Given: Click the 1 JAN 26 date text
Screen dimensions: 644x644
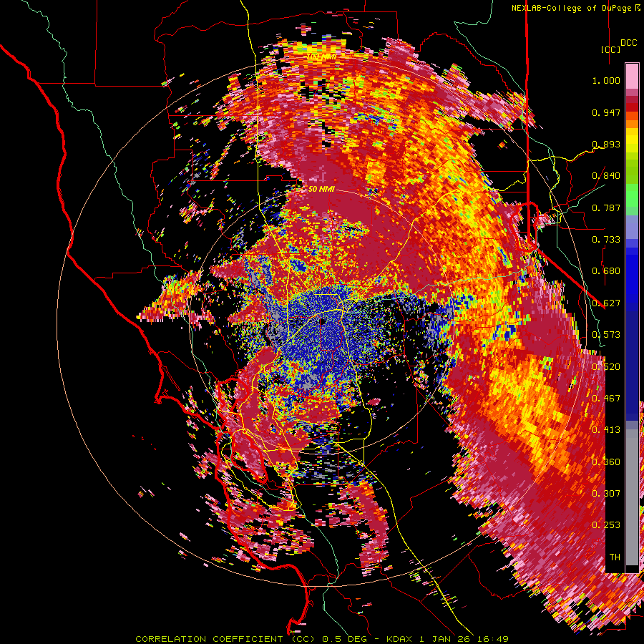Looking at the screenshot, I should point(445,639).
